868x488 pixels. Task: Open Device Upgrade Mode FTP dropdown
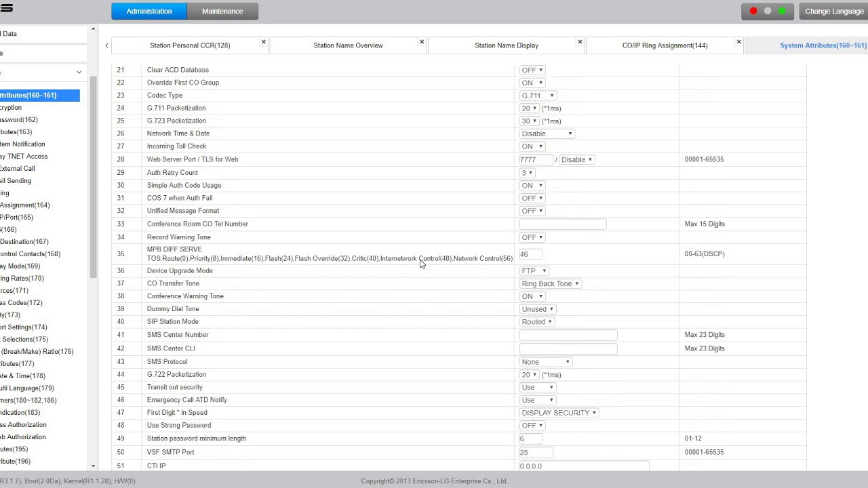[534, 270]
